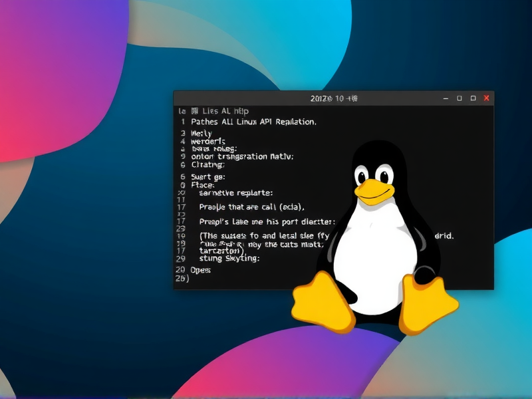
Task: Click the red close icon on the titlebar
Action: click(x=487, y=97)
